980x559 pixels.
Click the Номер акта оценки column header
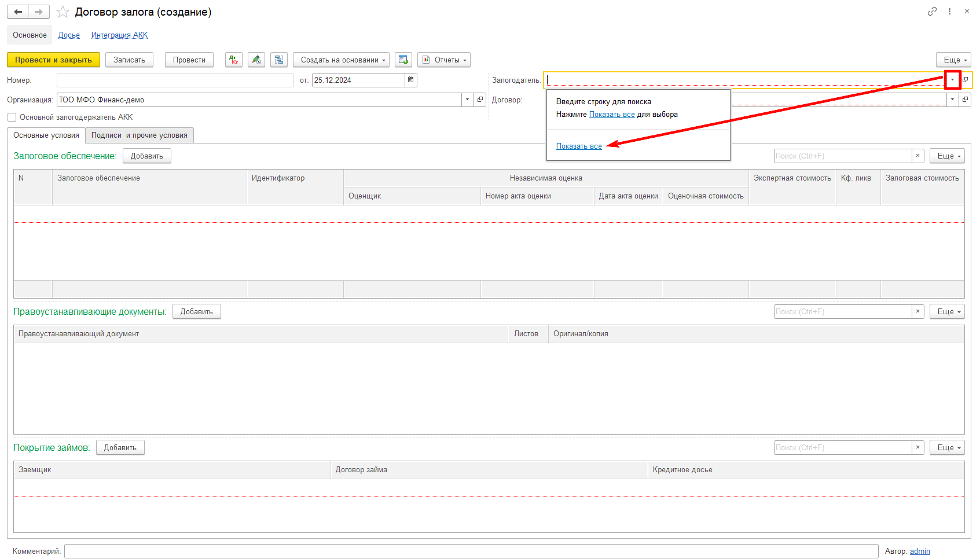tap(537, 196)
